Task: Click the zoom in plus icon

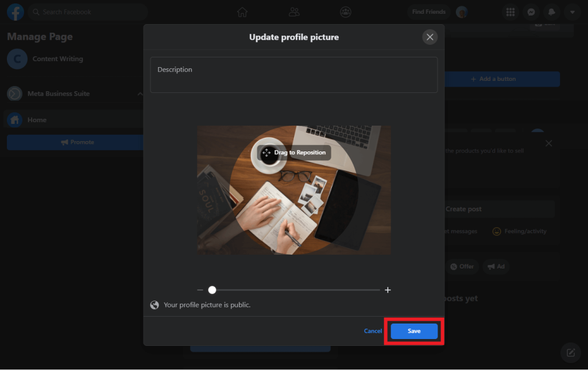Action: [388, 290]
